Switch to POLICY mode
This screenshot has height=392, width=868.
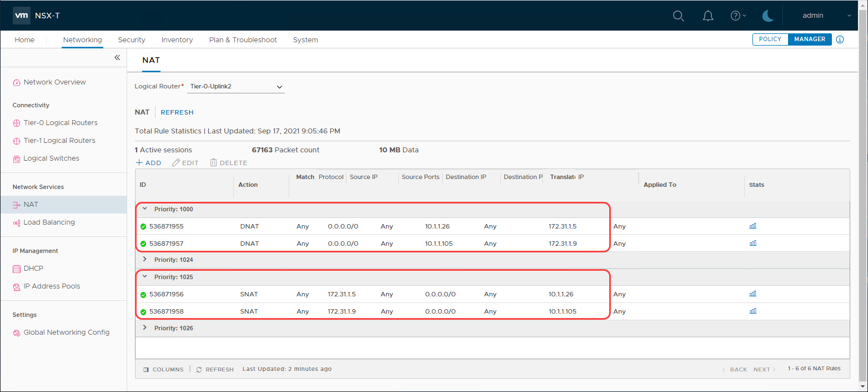tap(770, 39)
